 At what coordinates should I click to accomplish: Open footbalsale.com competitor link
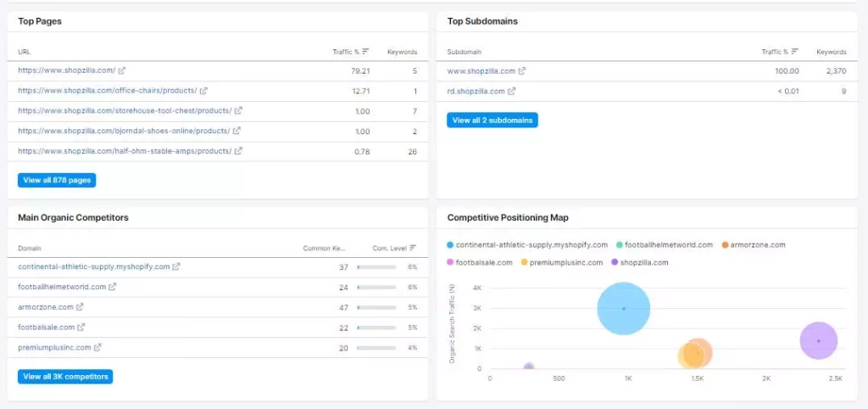pos(46,327)
